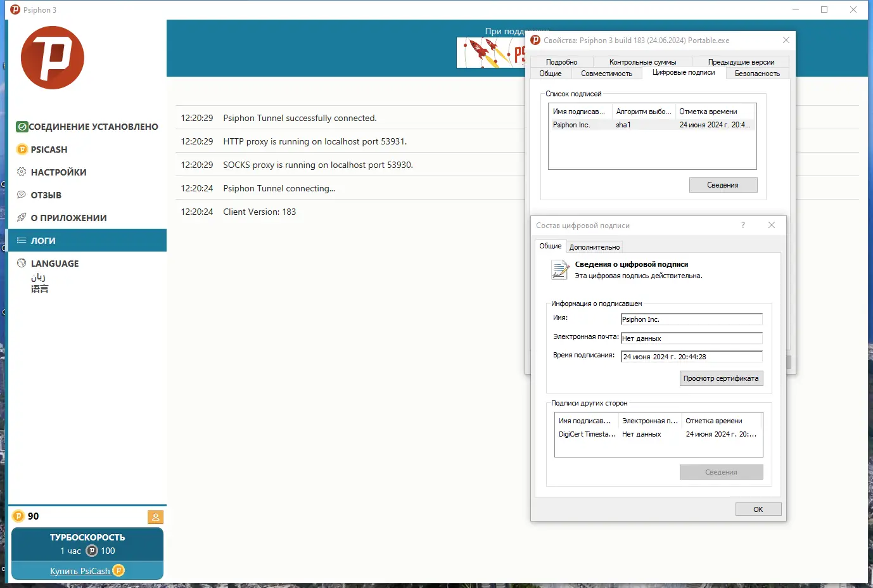Select the Общие tab in signature dialog
873x588 pixels.
click(x=551, y=246)
